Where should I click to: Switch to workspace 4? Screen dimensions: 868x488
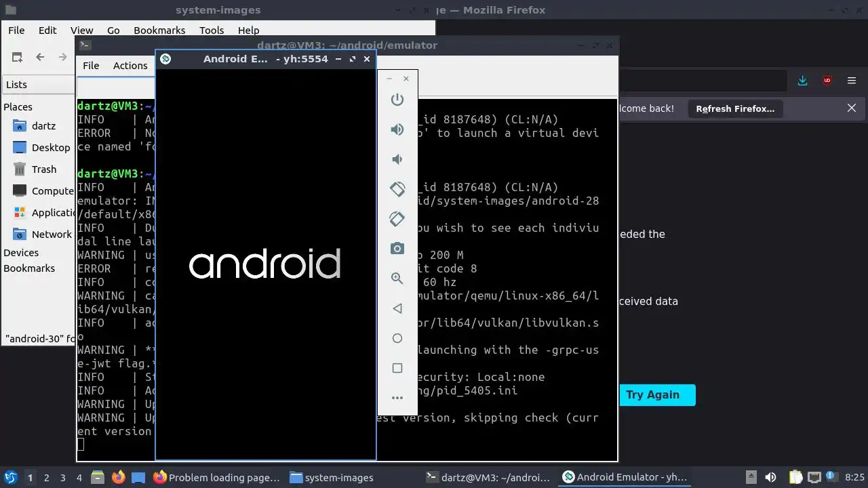79,478
